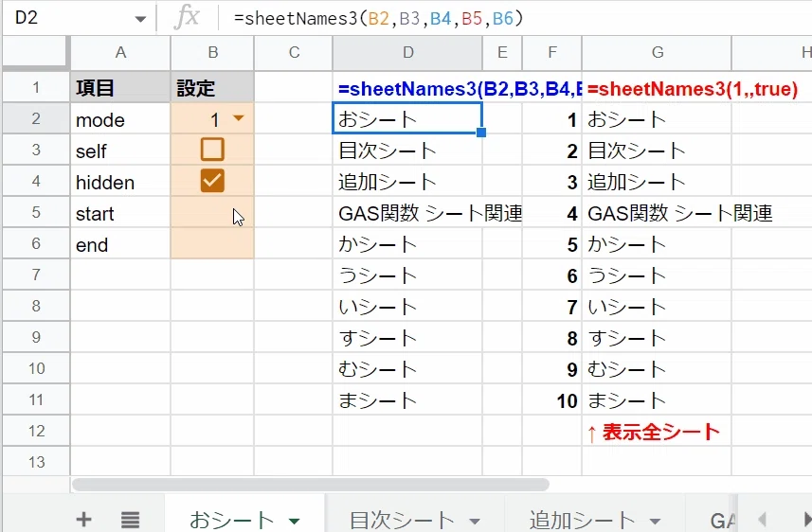812x532 pixels.
Task: Select すシート in column D
Action: [407, 337]
